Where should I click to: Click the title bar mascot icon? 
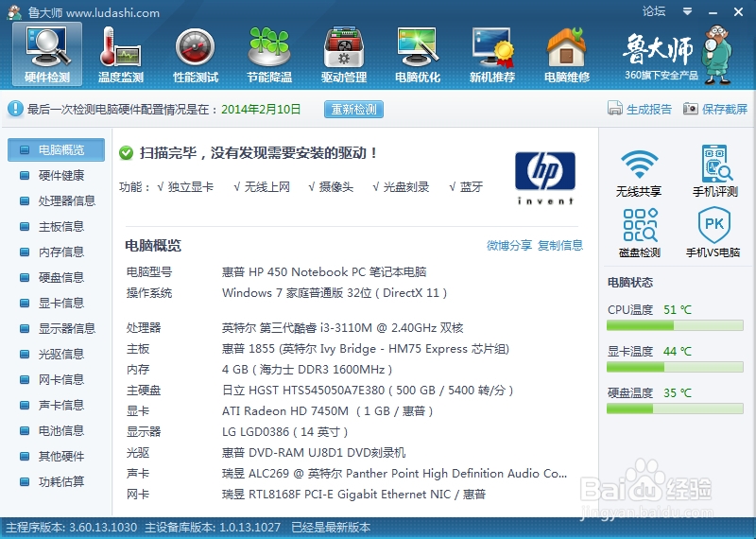click(14, 12)
